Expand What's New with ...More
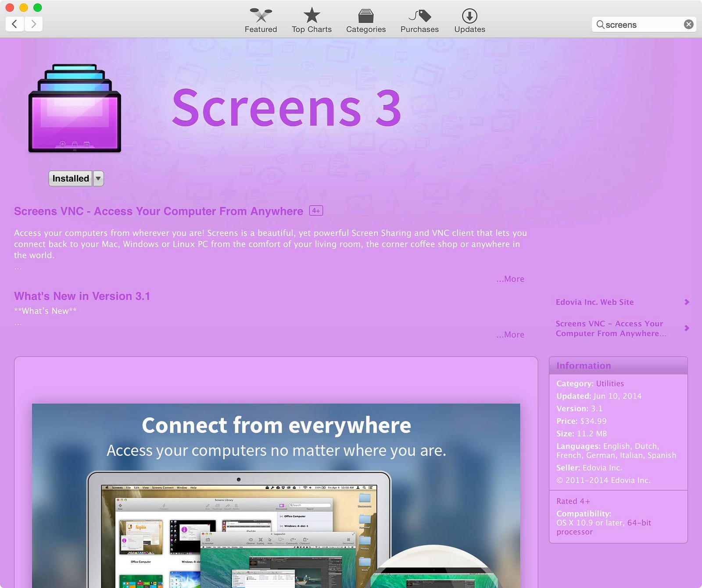Viewport: 702px width, 588px height. [510, 335]
